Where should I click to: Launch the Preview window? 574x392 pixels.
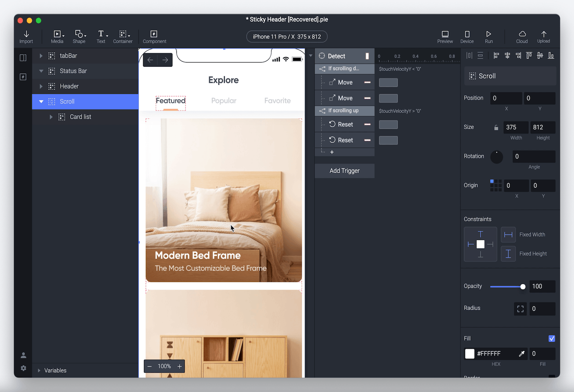coord(445,34)
